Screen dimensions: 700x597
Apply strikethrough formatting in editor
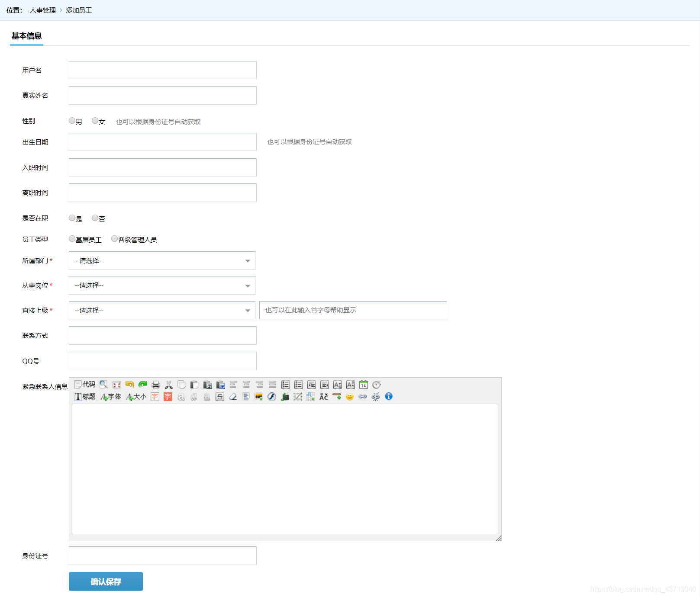pyautogui.click(x=220, y=397)
